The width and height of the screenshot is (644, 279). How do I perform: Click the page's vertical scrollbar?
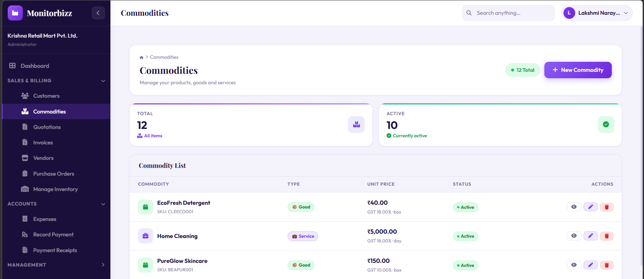click(642, 134)
